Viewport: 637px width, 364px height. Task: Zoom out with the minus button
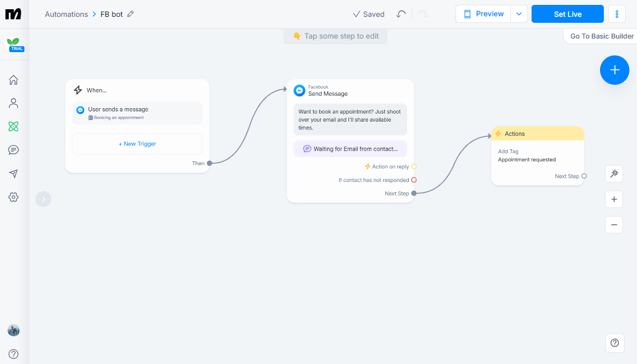(x=614, y=224)
